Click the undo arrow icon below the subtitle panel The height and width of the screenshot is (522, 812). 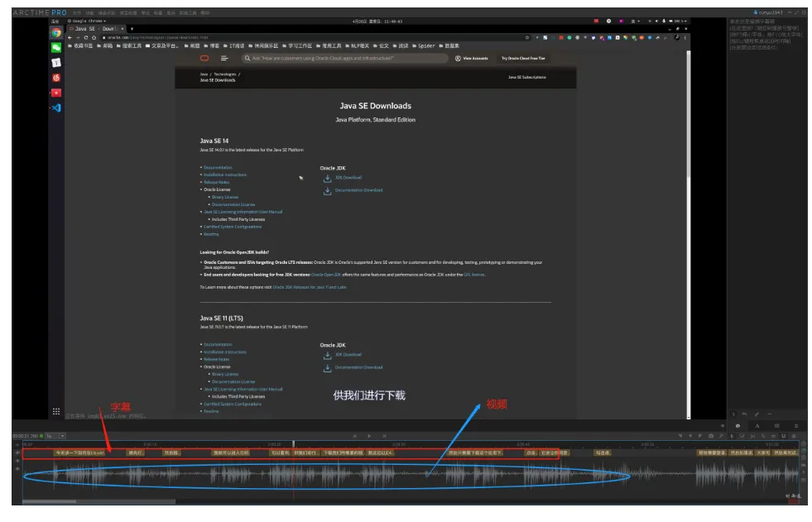744,414
